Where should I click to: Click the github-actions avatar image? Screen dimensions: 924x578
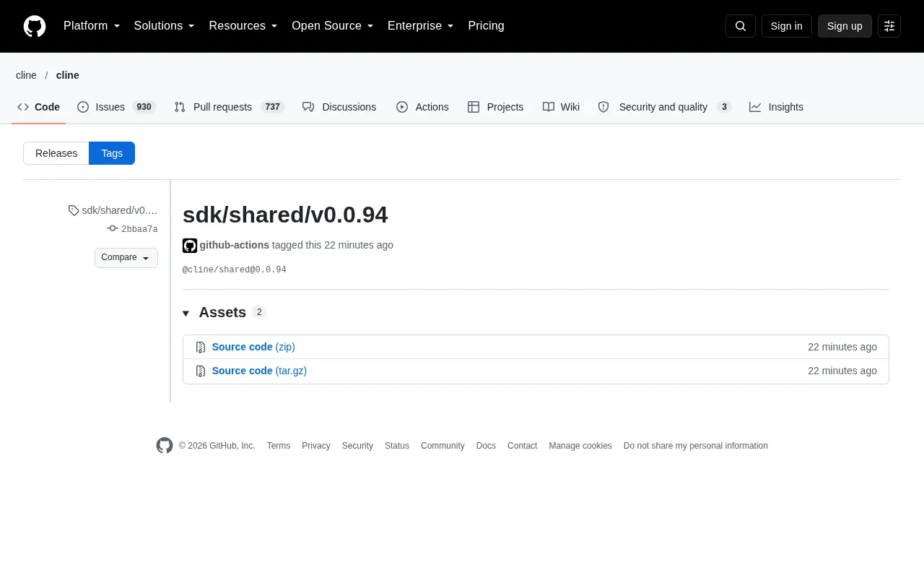[x=190, y=246]
